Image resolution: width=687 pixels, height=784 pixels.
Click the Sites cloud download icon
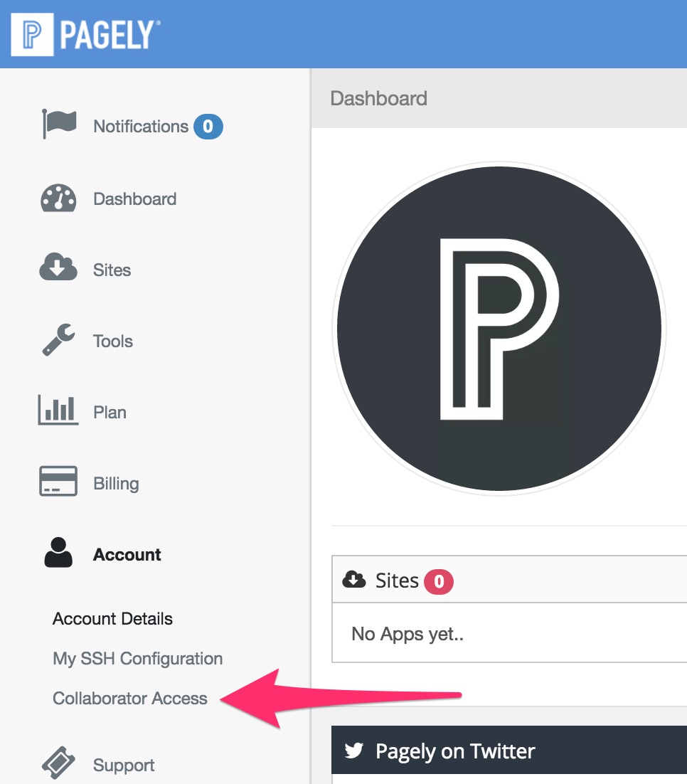pos(58,267)
